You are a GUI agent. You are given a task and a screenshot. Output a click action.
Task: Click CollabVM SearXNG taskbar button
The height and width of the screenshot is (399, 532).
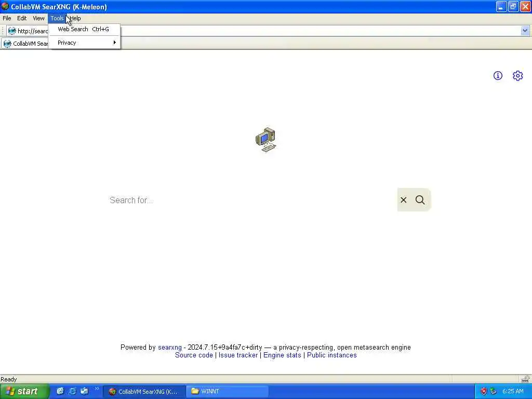[144, 391]
